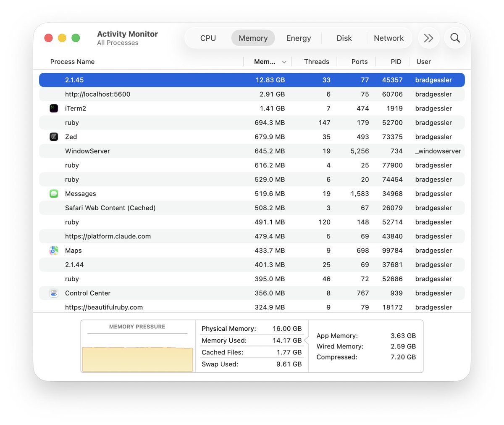Viewport: 504px width, 425px height.
Task: Click the Physical Memory 16.00 GB value
Action: click(x=287, y=329)
